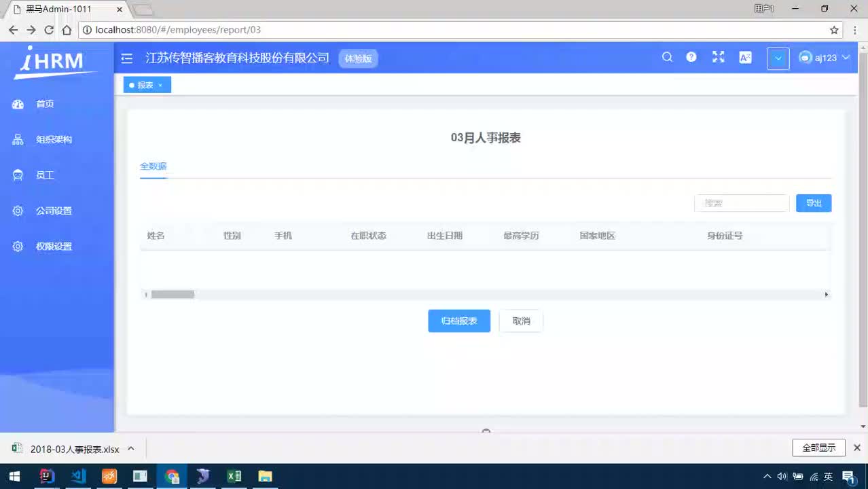Click the 身份证号 column header

click(x=725, y=236)
